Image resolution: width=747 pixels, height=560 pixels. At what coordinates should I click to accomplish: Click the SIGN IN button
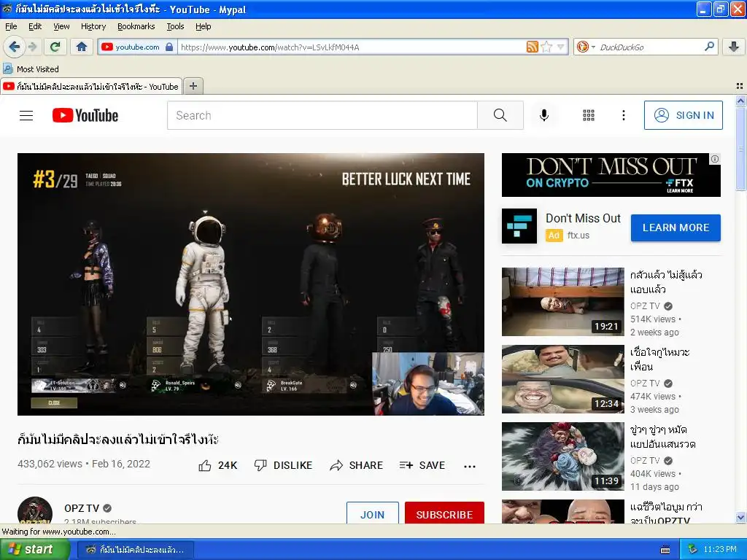pos(683,115)
